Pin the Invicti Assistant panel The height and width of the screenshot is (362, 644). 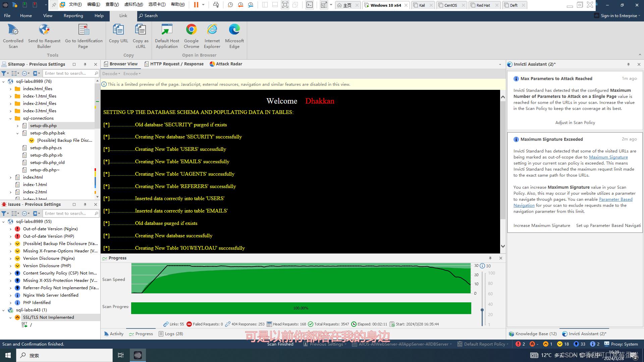tap(628, 64)
